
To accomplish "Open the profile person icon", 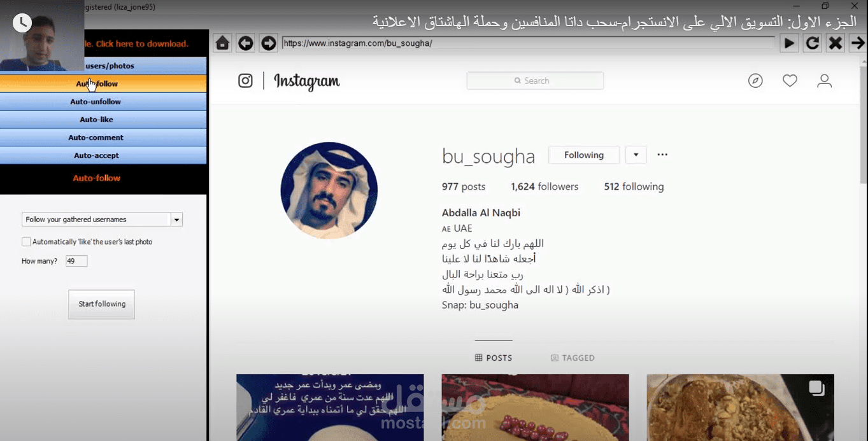I will [825, 81].
